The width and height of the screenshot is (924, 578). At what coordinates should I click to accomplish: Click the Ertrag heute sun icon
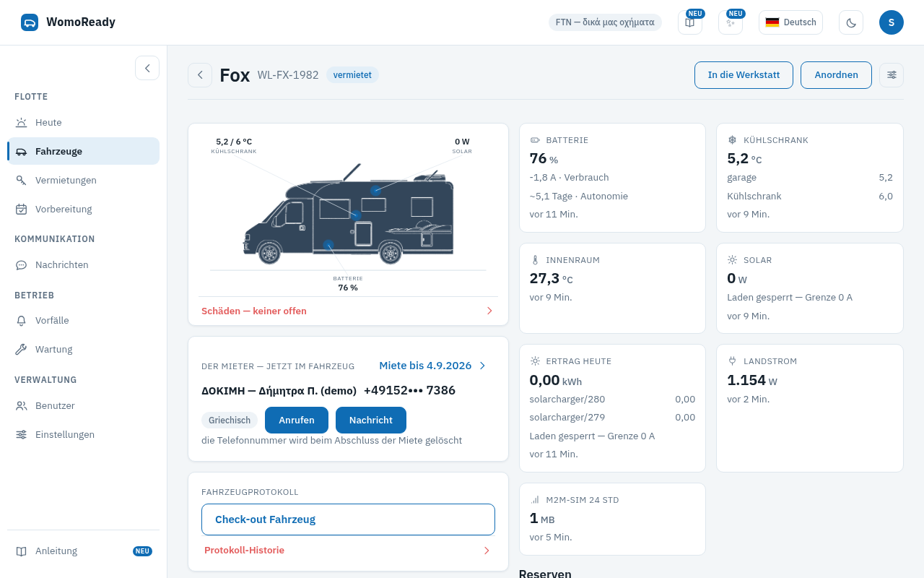[x=535, y=361]
